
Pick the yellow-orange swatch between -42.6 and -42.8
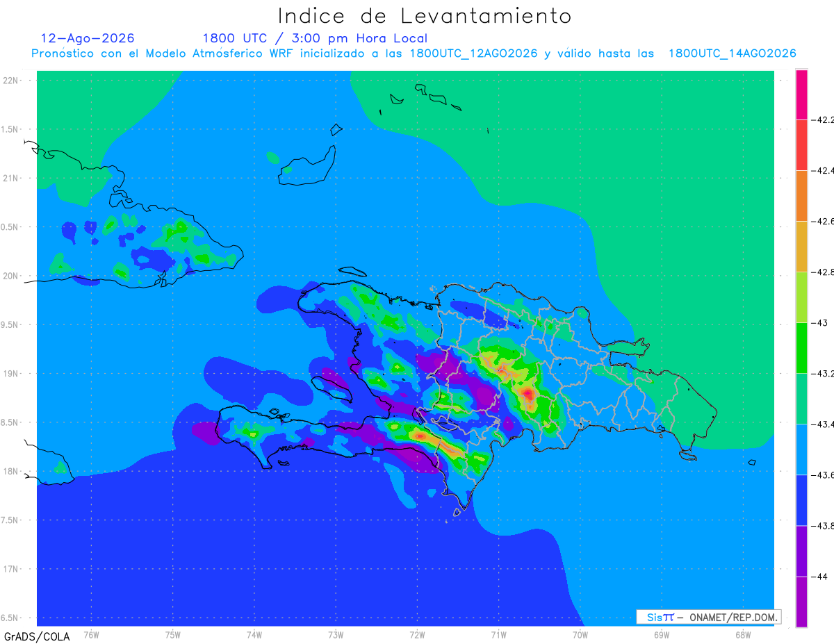point(801,247)
